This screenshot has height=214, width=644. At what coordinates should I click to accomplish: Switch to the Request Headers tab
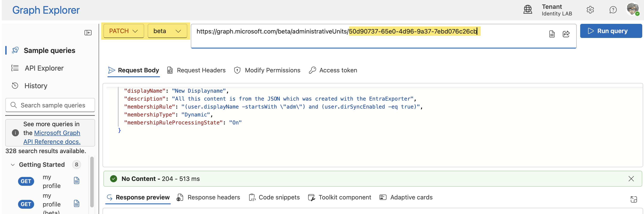pos(196,70)
